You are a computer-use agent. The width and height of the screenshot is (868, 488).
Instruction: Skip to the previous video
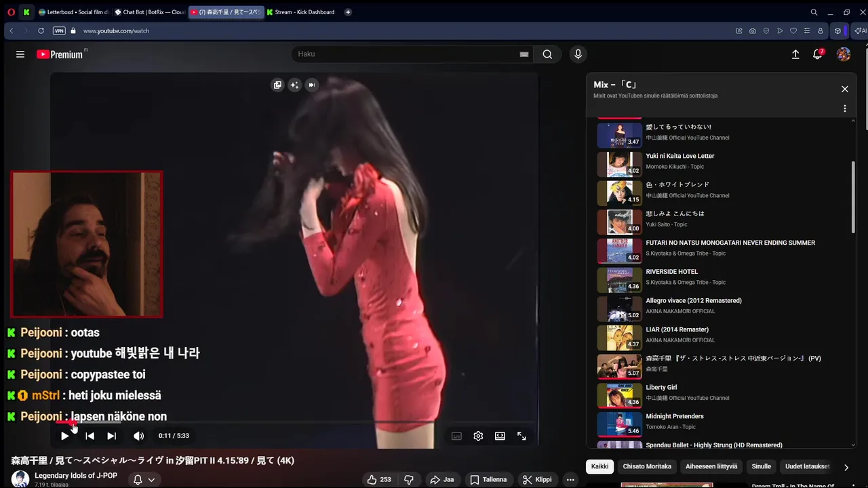90,436
